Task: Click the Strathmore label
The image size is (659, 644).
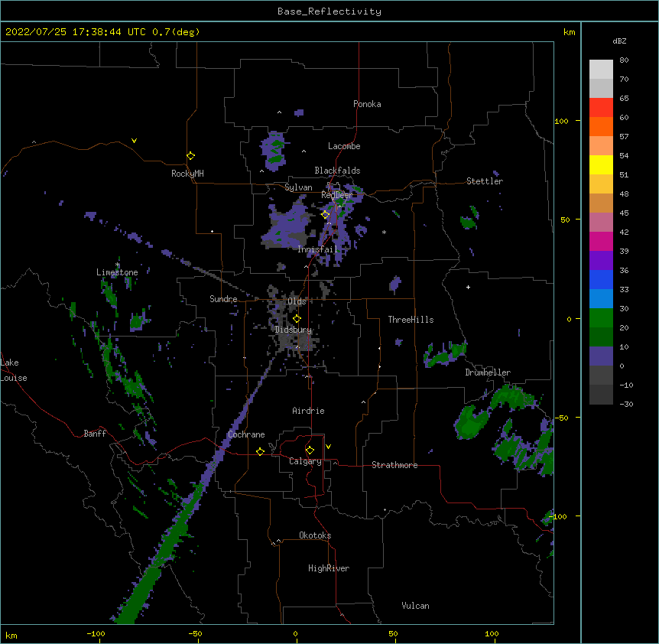Action: [394, 465]
